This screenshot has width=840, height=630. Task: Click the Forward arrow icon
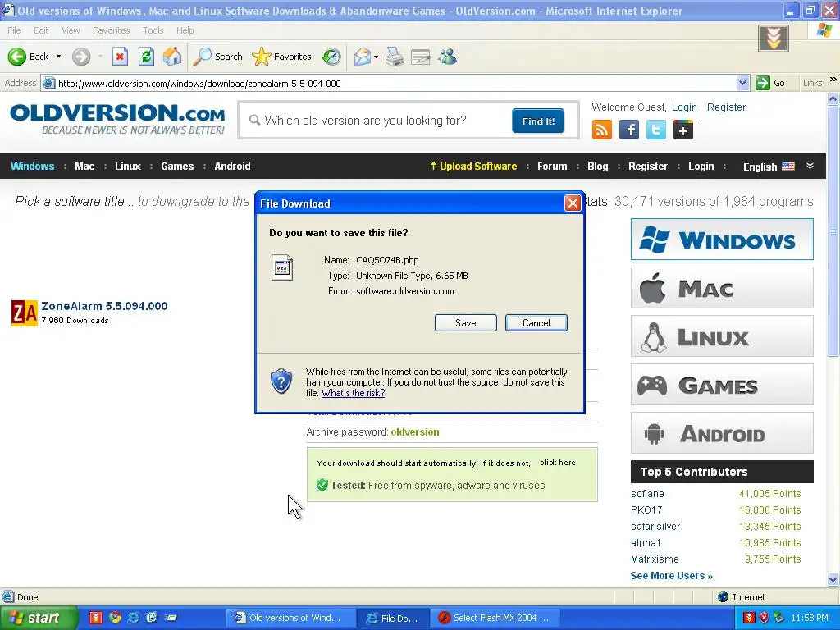(x=81, y=57)
